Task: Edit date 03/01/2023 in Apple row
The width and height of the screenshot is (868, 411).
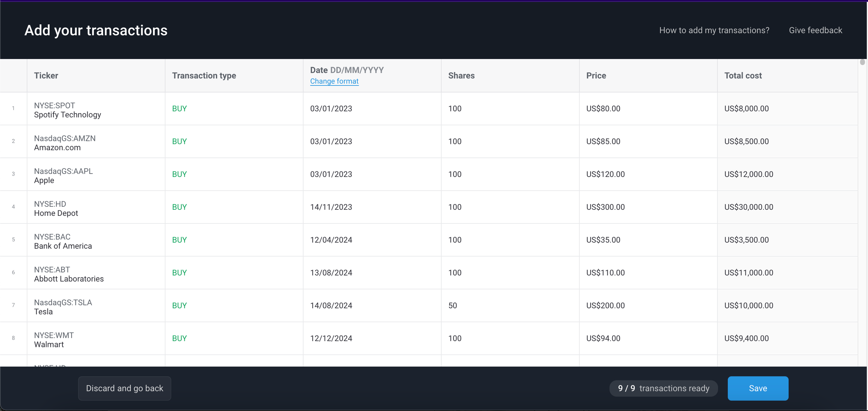Action: coord(372,174)
